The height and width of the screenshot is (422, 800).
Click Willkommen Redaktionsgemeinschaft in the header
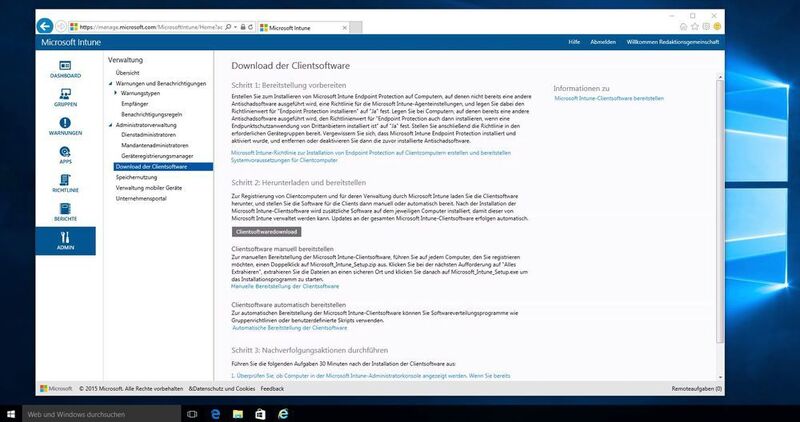coord(672,42)
